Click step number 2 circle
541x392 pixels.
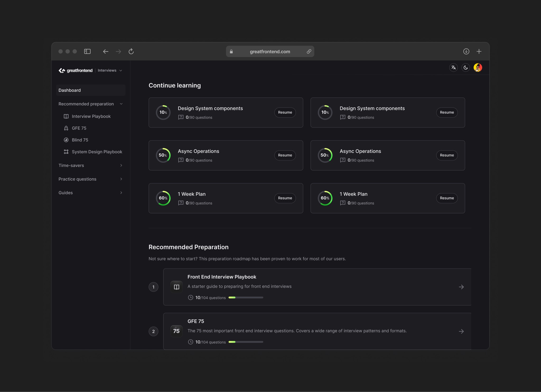pyautogui.click(x=153, y=332)
